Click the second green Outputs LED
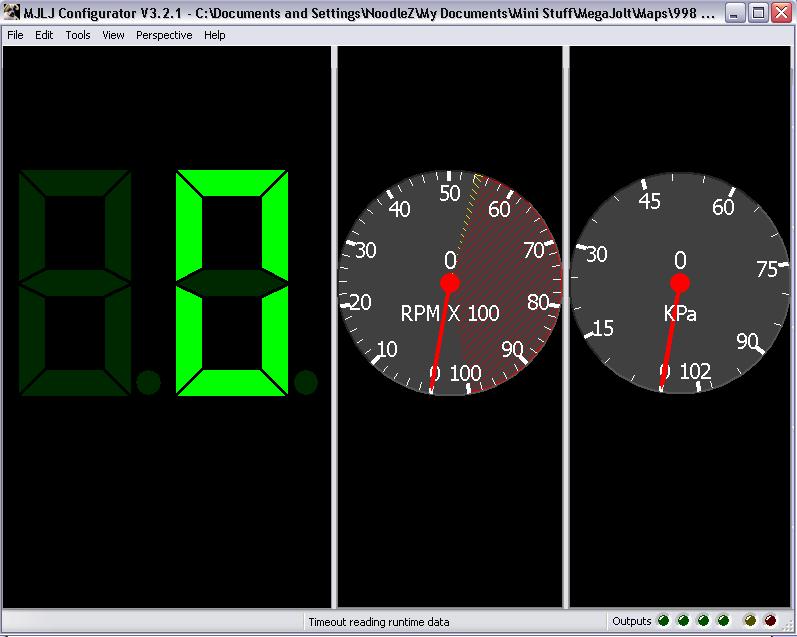 click(x=683, y=620)
